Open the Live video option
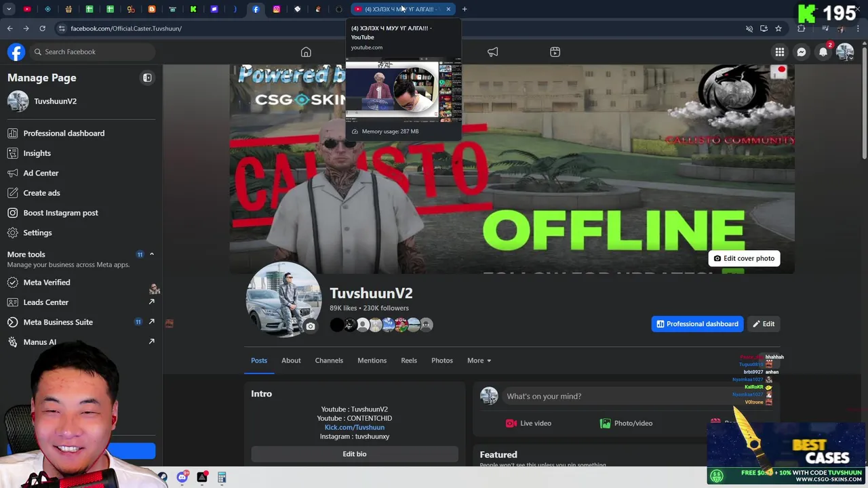This screenshot has height=488, width=868. pyautogui.click(x=528, y=423)
